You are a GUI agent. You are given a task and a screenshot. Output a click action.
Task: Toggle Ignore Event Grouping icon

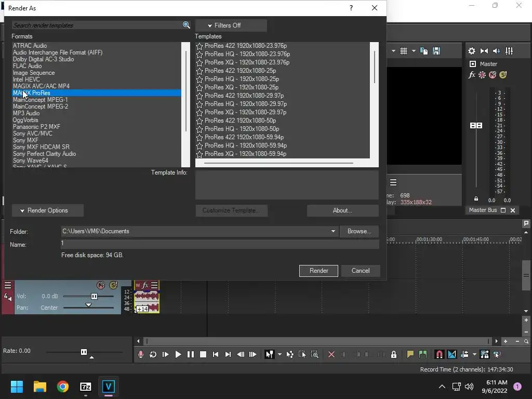[497, 354]
